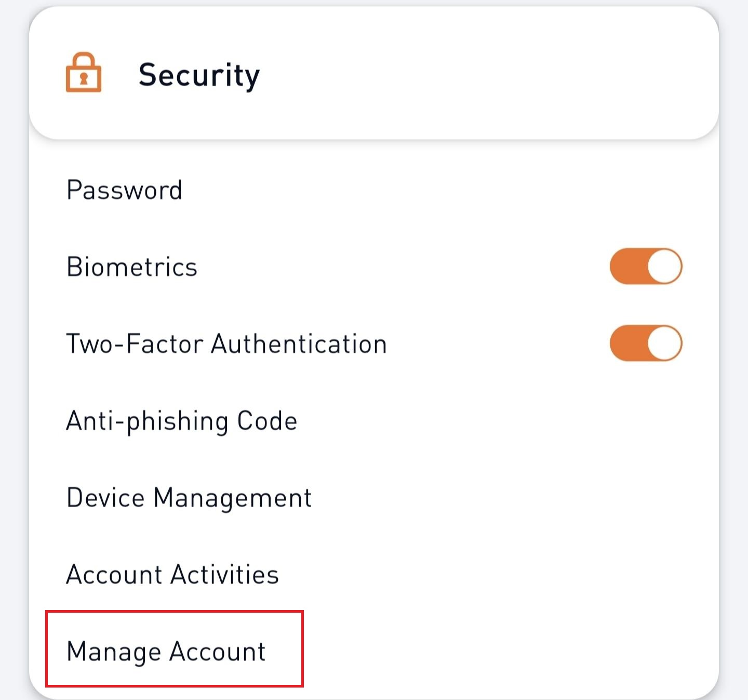Click the word "Management" in Device Management
748x700 pixels.
(233, 498)
